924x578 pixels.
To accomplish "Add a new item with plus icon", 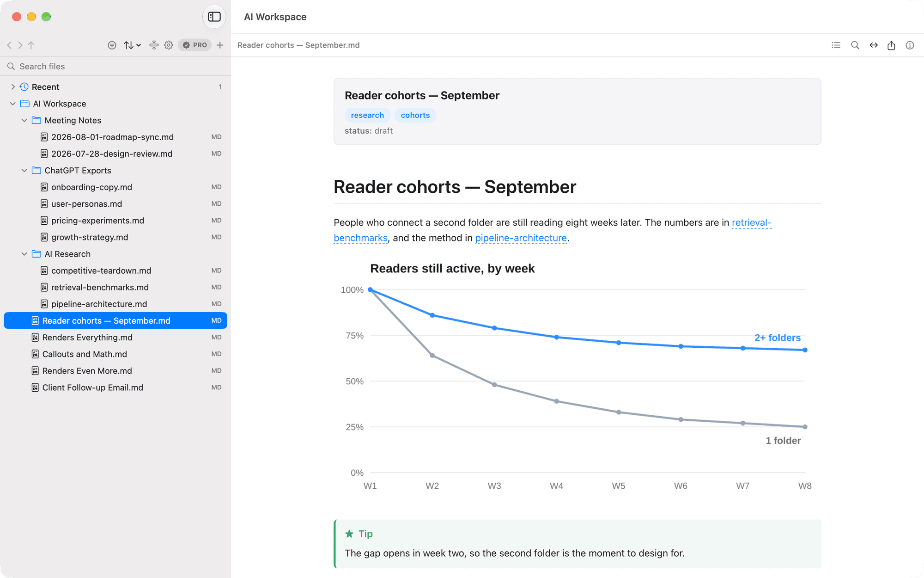I will (x=220, y=45).
